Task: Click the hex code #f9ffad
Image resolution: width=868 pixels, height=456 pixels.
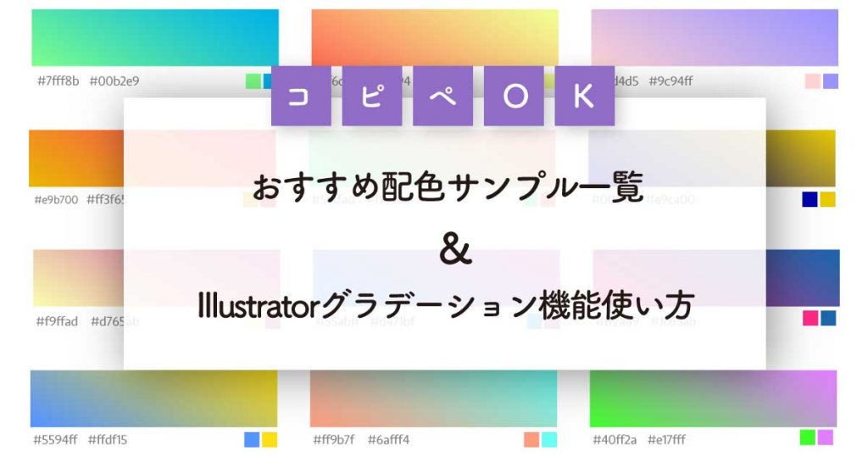Action: [x=57, y=321]
